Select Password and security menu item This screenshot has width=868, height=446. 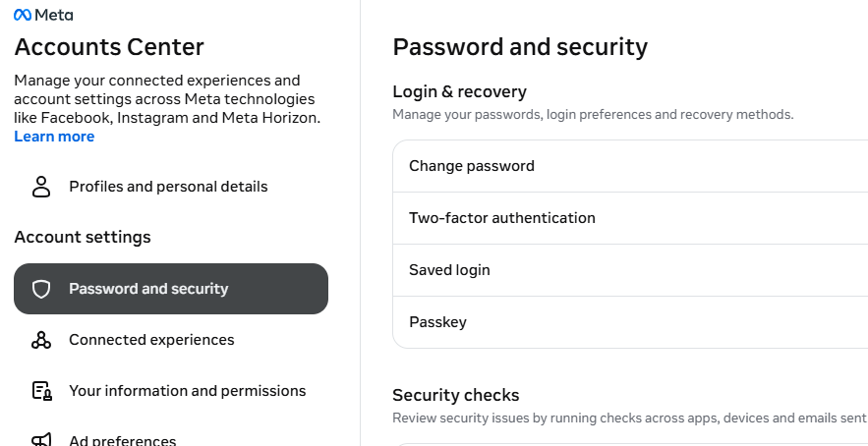171,289
